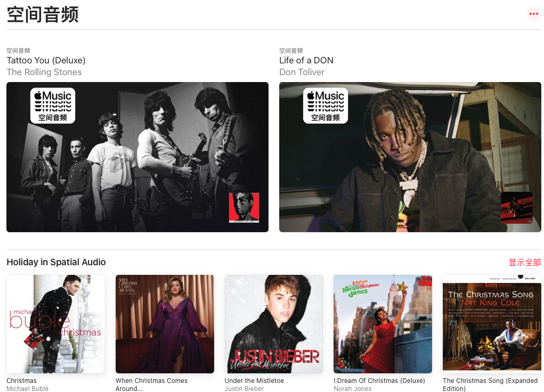Open the small red Life of a DON album cover
This screenshot has height=392, width=544.
click(x=517, y=207)
